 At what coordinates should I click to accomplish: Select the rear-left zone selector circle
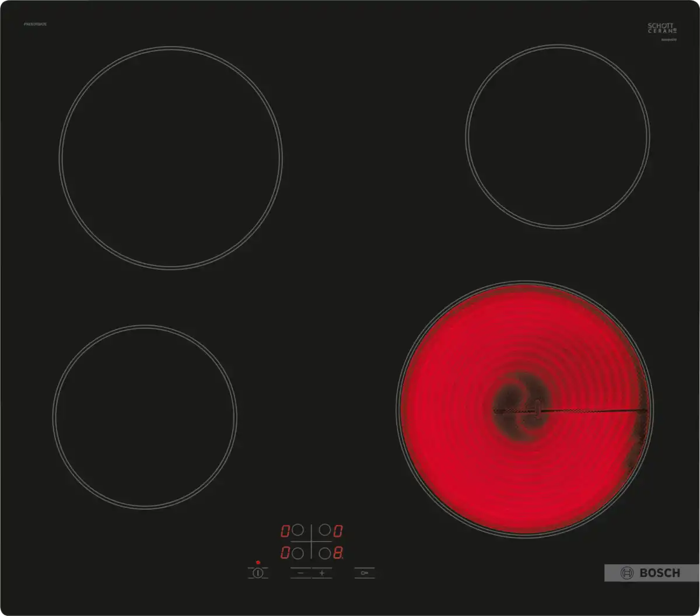297,530
